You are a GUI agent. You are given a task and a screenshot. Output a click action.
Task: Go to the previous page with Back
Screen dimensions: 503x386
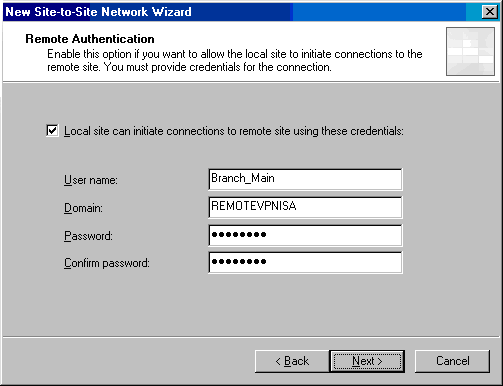pyautogui.click(x=292, y=361)
